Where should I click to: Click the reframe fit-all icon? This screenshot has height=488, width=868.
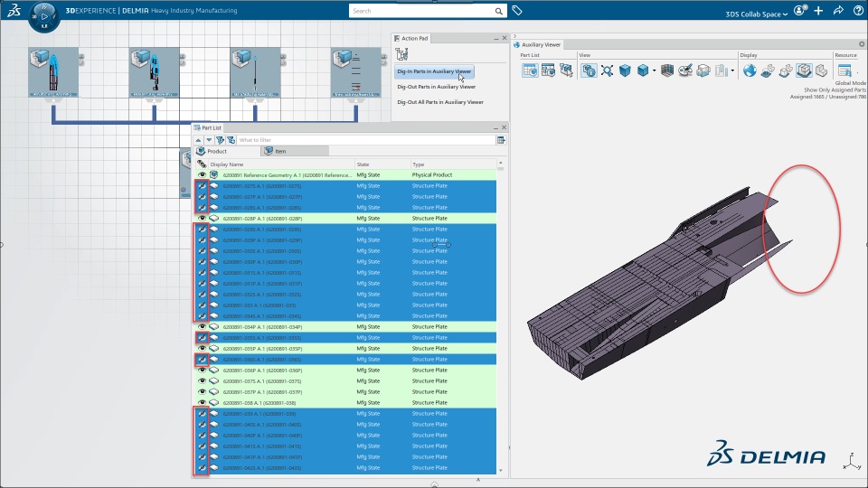(608, 70)
